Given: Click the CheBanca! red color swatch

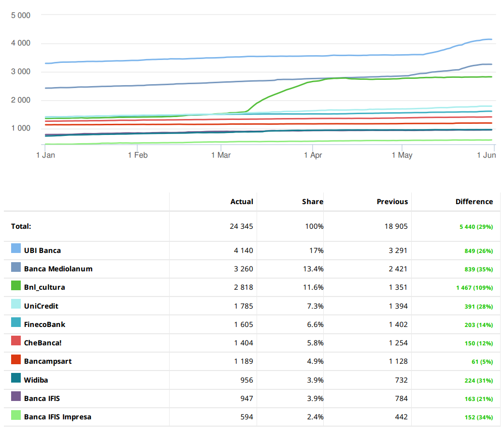Looking at the screenshot, I should point(16,341).
